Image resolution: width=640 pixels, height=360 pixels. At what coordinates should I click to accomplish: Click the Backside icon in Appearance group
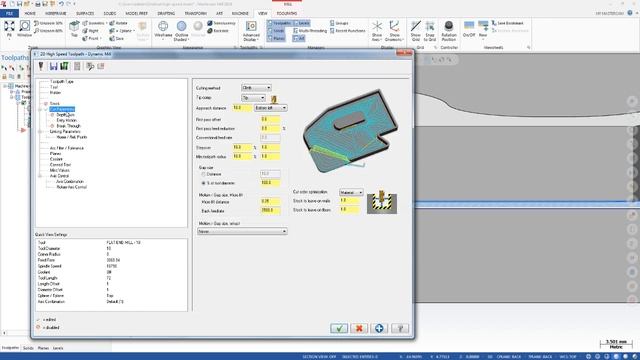coord(210,31)
